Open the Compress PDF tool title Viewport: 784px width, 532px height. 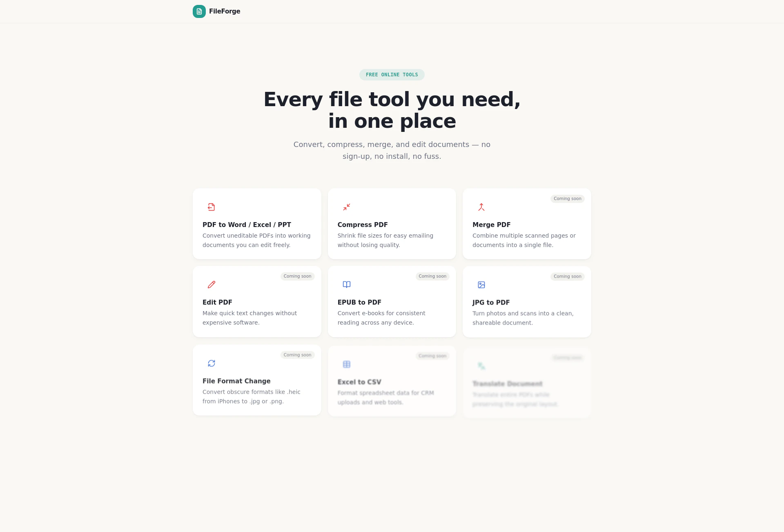[x=362, y=225]
